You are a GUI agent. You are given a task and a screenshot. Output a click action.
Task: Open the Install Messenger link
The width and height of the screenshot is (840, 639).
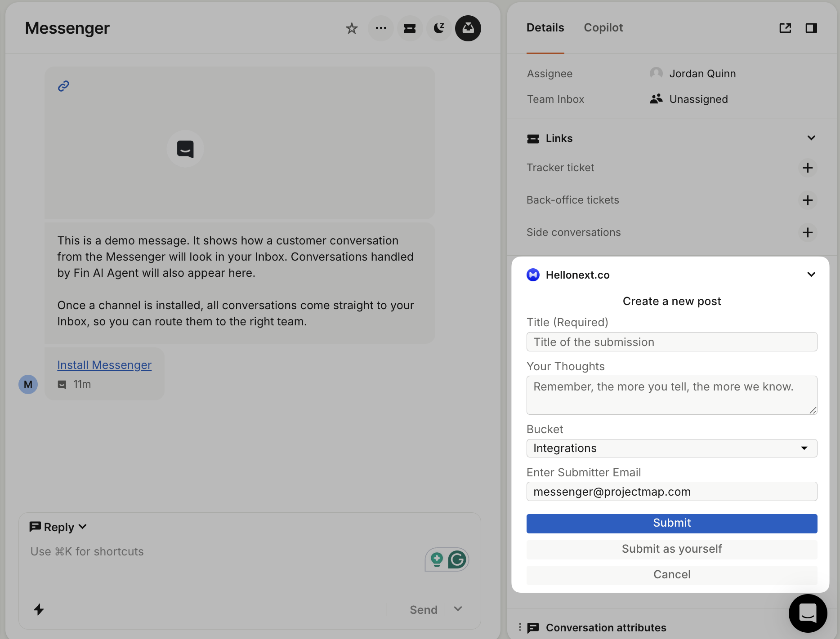point(104,365)
